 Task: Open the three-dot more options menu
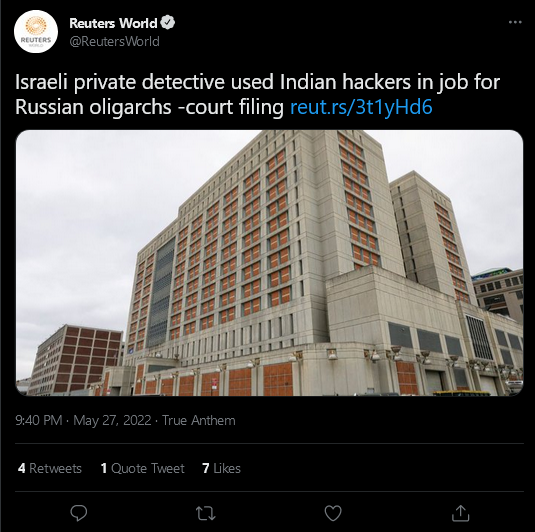515,23
